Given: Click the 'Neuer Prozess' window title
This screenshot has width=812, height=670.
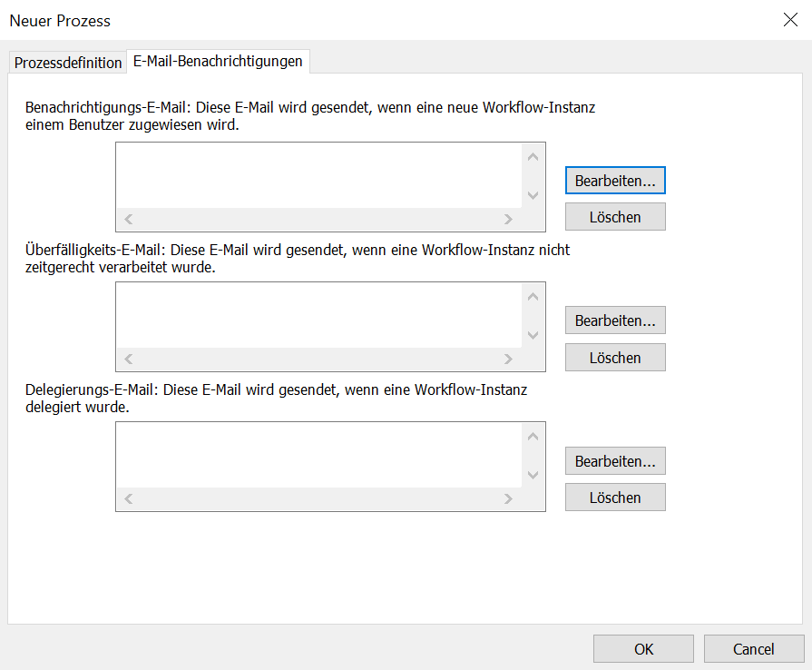Looking at the screenshot, I should pos(60,21).
